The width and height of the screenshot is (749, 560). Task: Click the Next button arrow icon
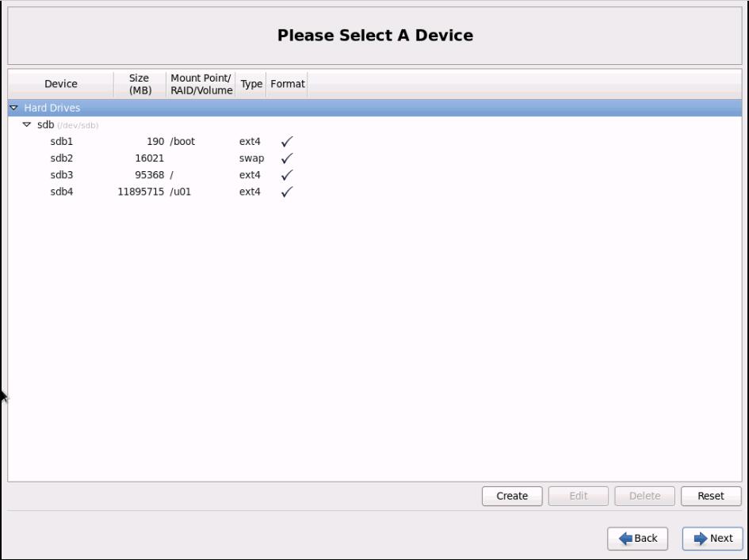[700, 539]
